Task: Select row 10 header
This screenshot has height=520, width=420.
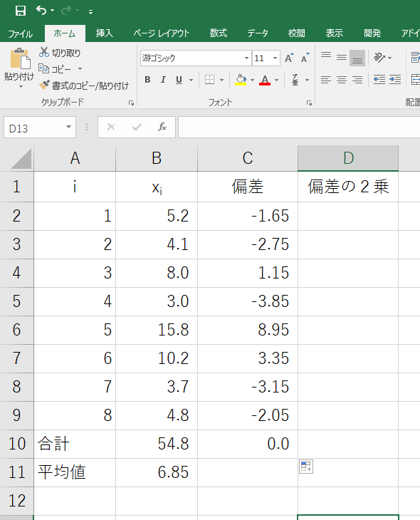Action: tap(16, 444)
